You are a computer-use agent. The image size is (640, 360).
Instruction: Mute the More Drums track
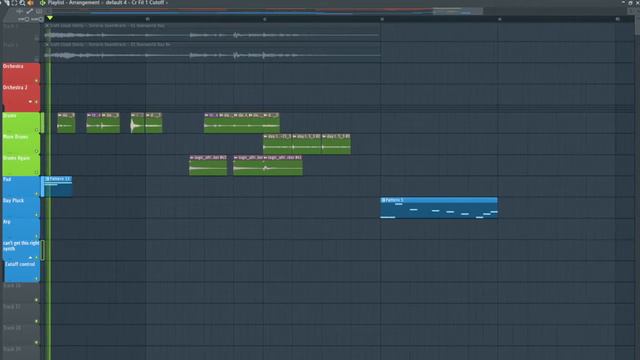[x=36, y=151]
